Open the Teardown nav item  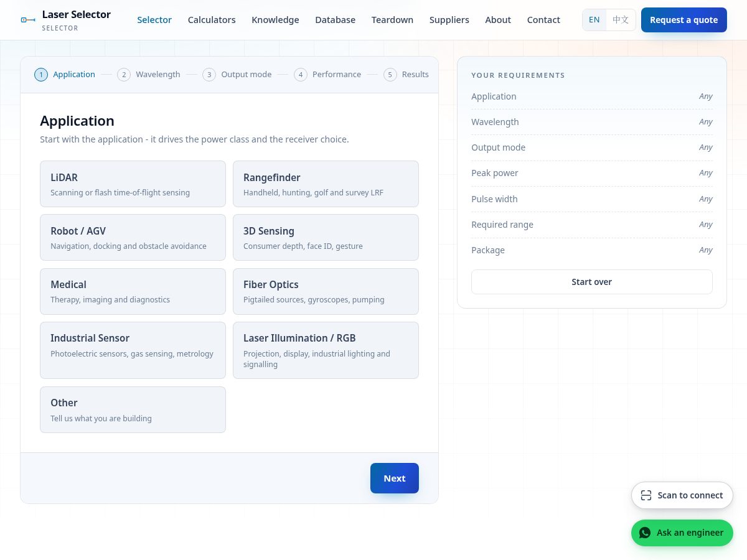(392, 20)
